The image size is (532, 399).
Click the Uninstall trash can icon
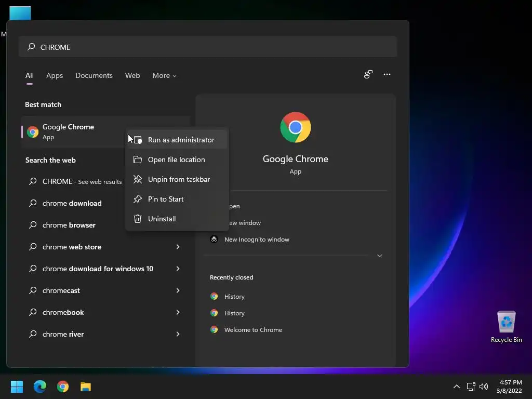(137, 219)
